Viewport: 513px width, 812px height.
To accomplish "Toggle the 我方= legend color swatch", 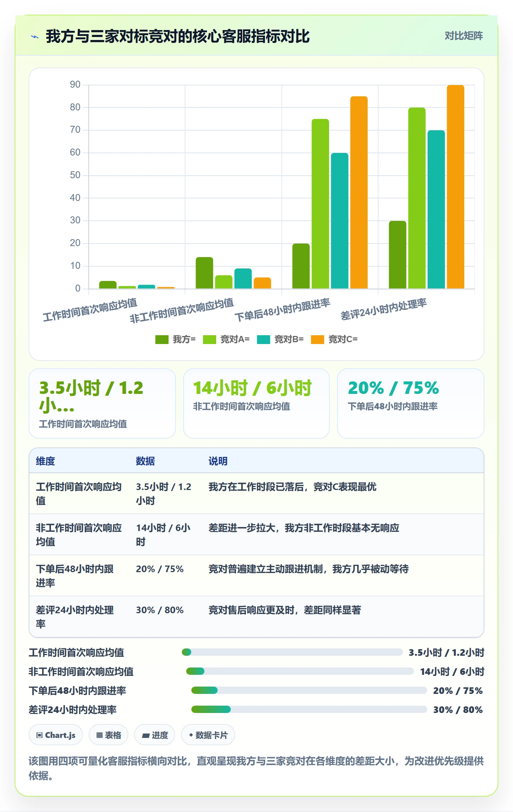I will 162,340.
